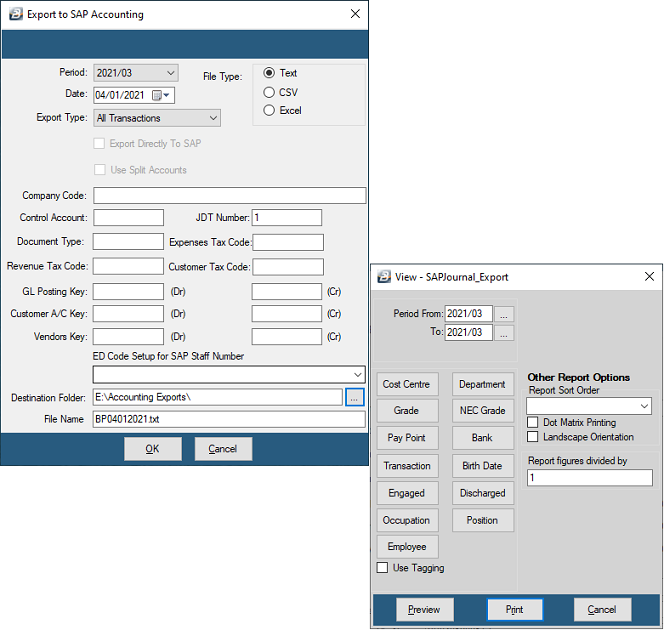
Task: Click the Period To field
Action: (x=469, y=332)
